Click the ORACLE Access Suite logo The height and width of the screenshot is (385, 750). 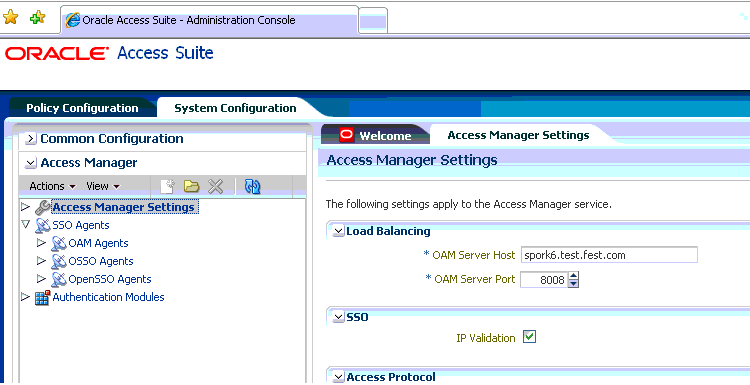pyautogui.click(x=109, y=53)
